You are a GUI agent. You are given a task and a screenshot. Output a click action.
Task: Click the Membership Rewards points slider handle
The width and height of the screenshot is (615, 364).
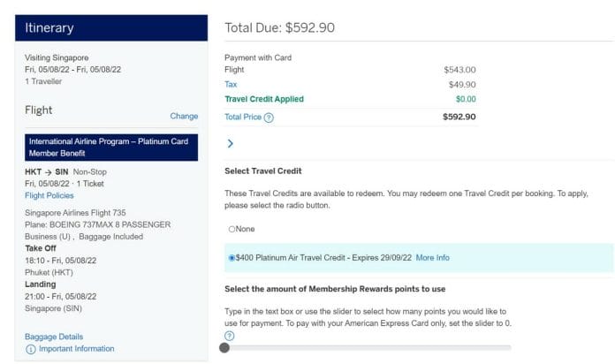click(x=224, y=347)
